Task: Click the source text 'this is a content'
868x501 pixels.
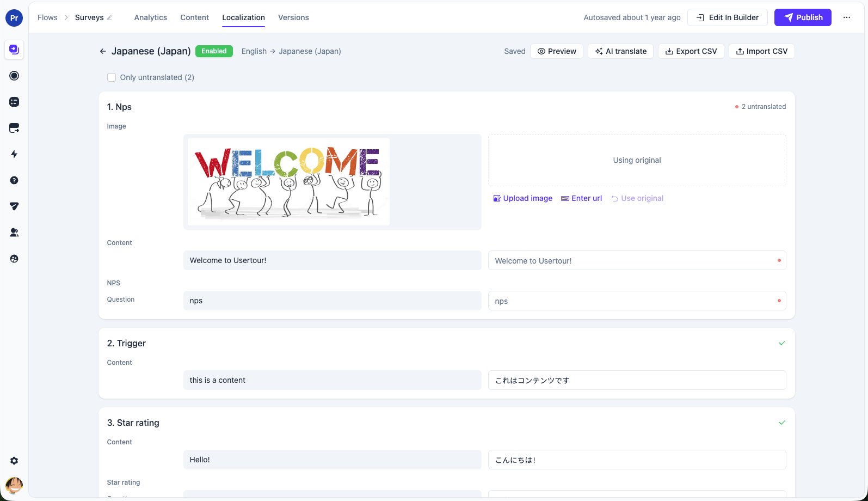Action: 217,380
